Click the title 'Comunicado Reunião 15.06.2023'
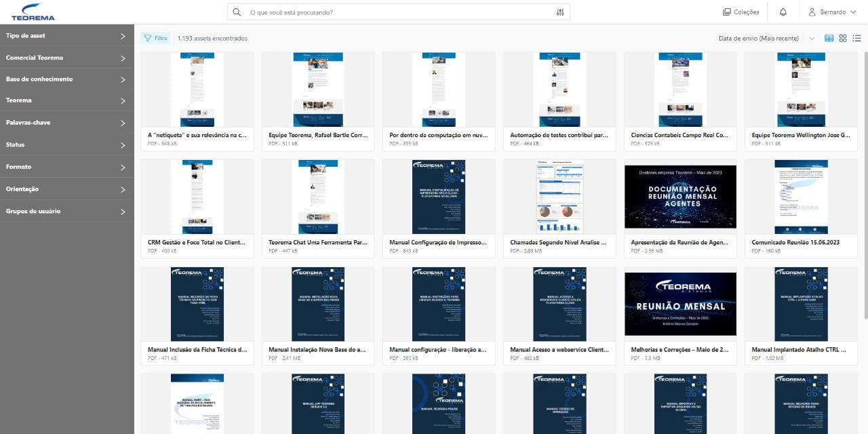The height and width of the screenshot is (434, 868). pyautogui.click(x=796, y=242)
